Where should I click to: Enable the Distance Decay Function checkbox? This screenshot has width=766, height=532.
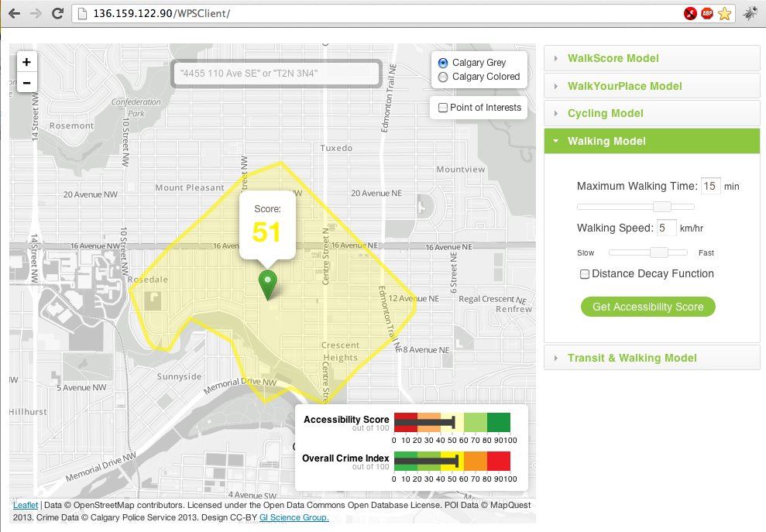585,274
